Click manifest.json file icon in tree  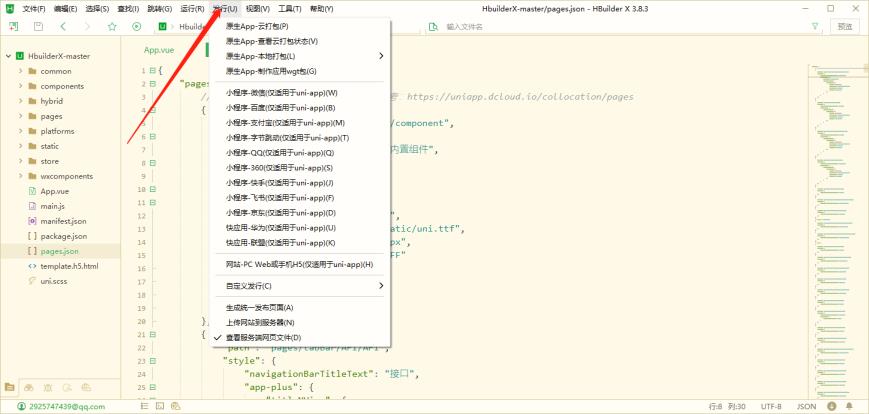32,221
